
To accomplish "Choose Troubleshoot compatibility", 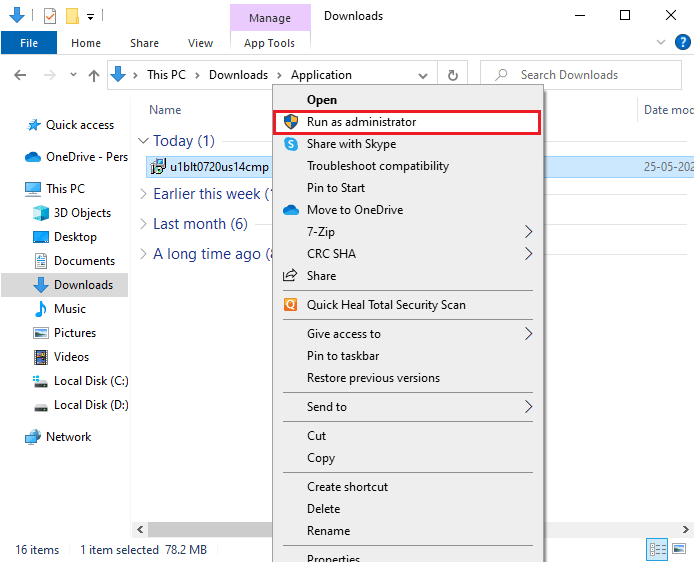I will (407, 166).
